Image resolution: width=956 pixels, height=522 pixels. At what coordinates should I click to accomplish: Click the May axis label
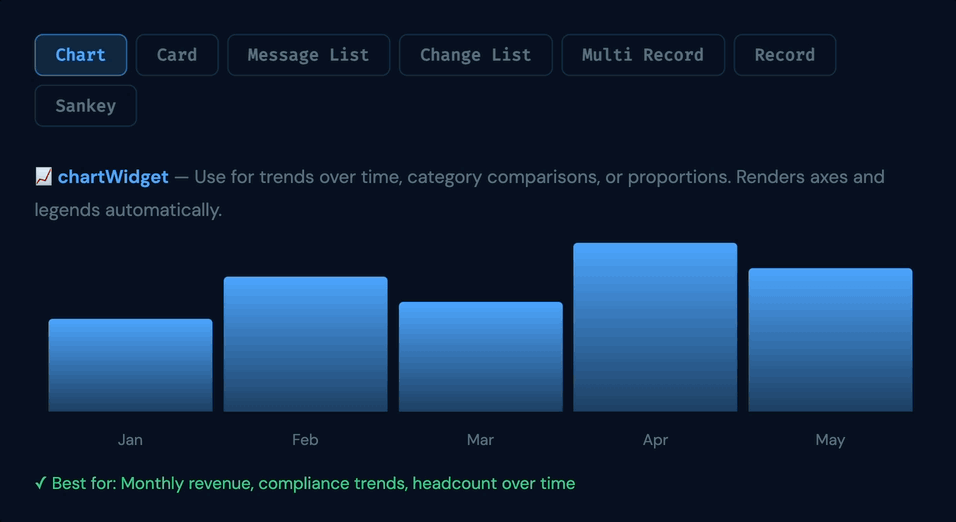[x=830, y=440]
